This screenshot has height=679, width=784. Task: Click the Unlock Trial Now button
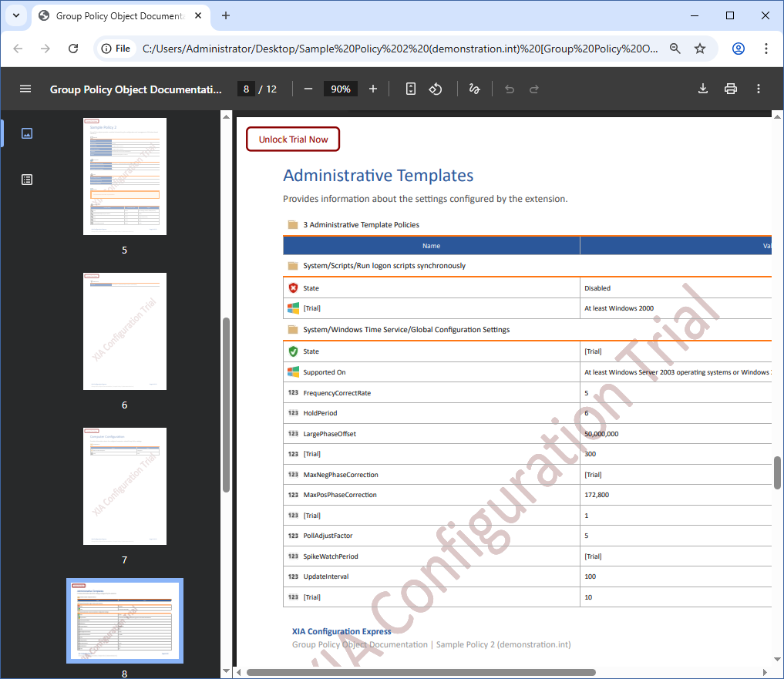tap(293, 139)
